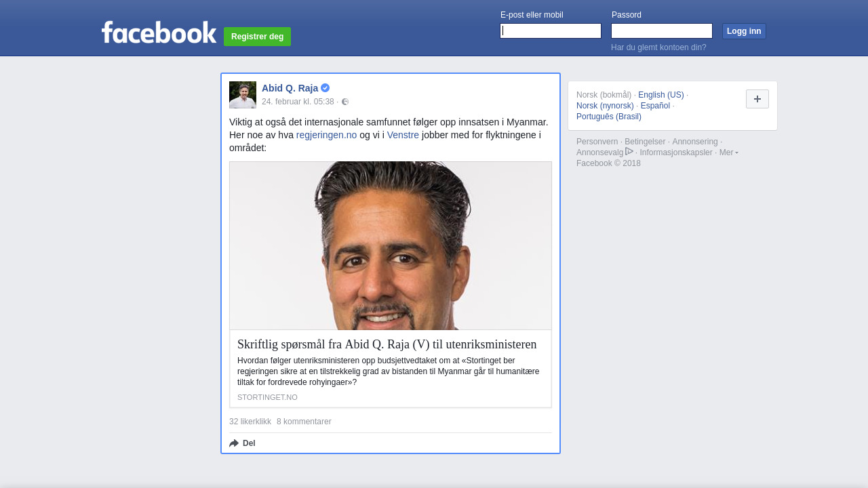Open the Betingelser footer link

click(645, 142)
